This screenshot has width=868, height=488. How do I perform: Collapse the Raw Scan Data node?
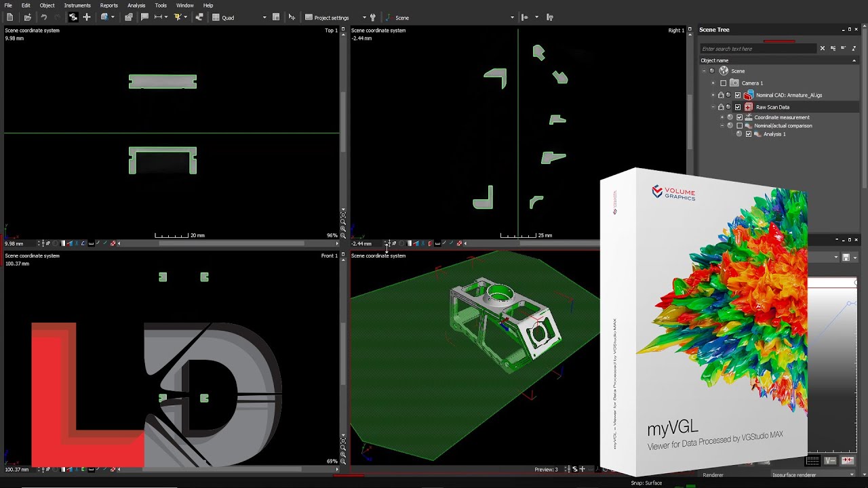[713, 107]
